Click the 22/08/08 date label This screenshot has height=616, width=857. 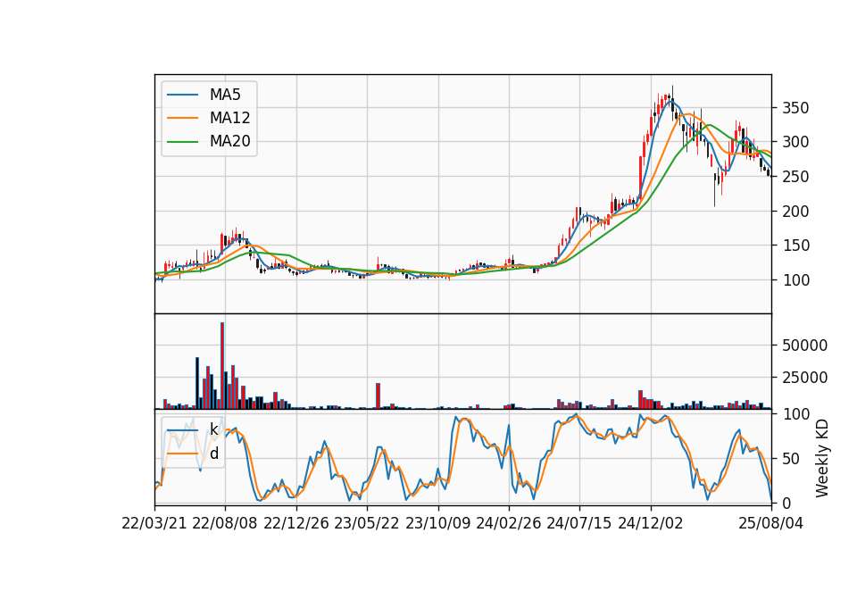[x=225, y=523]
